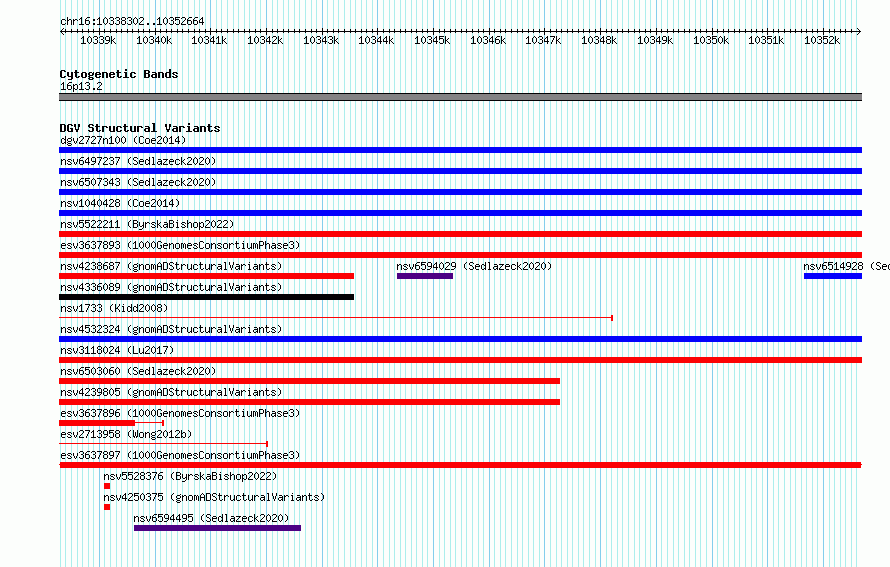Click the blue bar under nsv1040428

[x=460, y=213]
